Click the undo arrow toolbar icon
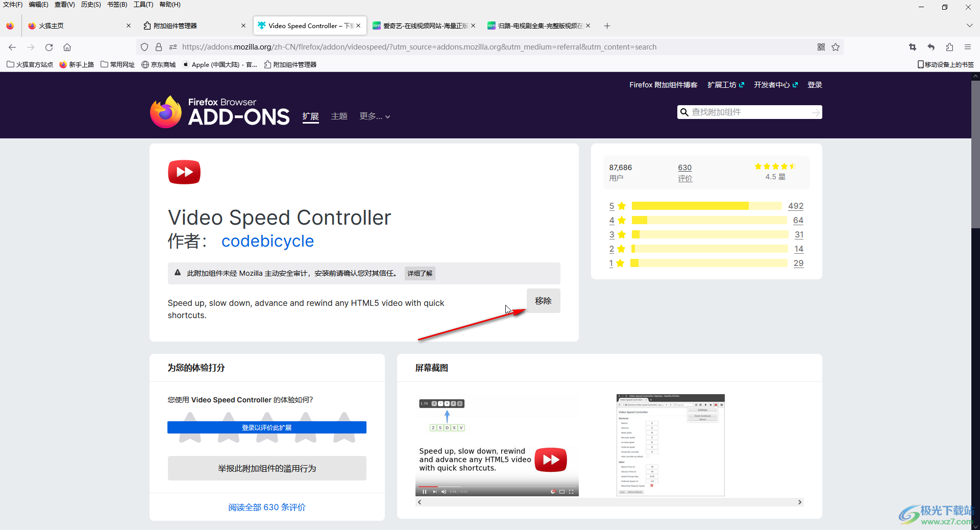980x530 pixels. tap(931, 47)
